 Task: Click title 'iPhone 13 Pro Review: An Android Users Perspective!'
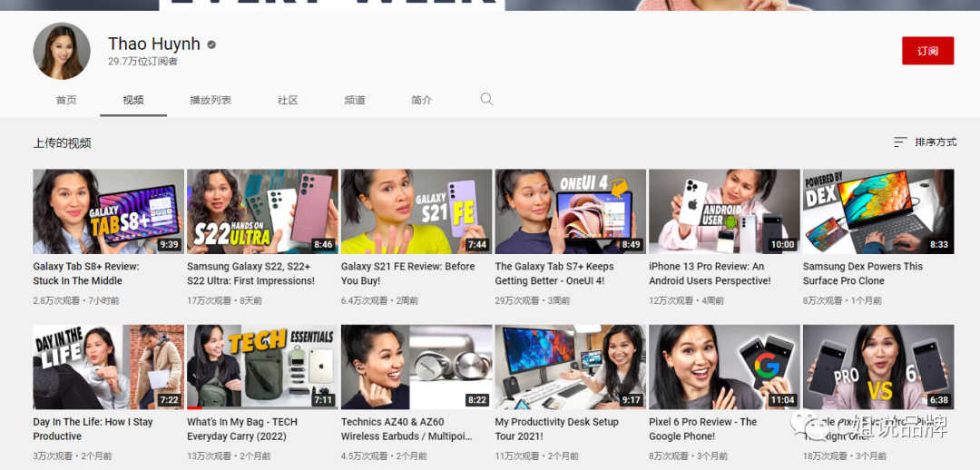(x=710, y=273)
